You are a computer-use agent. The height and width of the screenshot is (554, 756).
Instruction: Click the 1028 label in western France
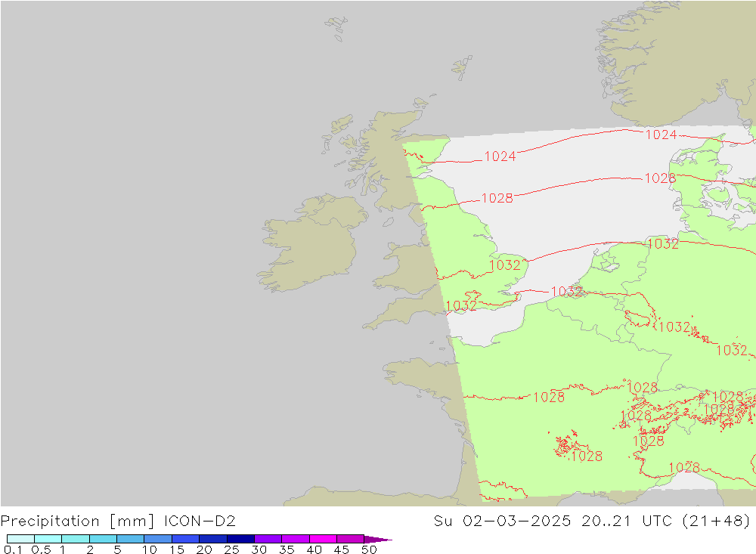coord(549,397)
